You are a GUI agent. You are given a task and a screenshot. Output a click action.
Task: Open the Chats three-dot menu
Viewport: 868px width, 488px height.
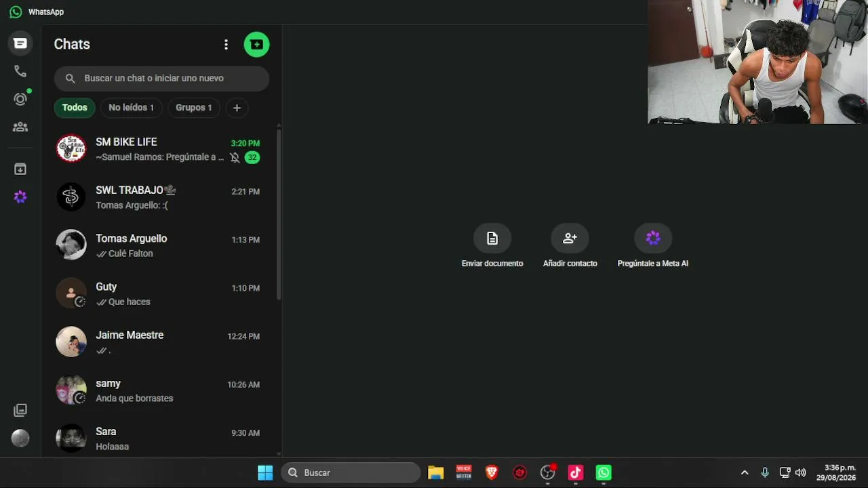226,45
